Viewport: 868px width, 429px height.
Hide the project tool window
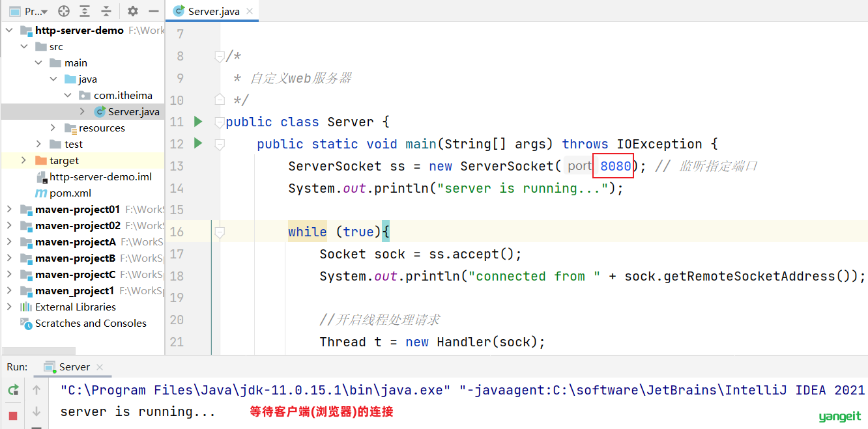154,11
